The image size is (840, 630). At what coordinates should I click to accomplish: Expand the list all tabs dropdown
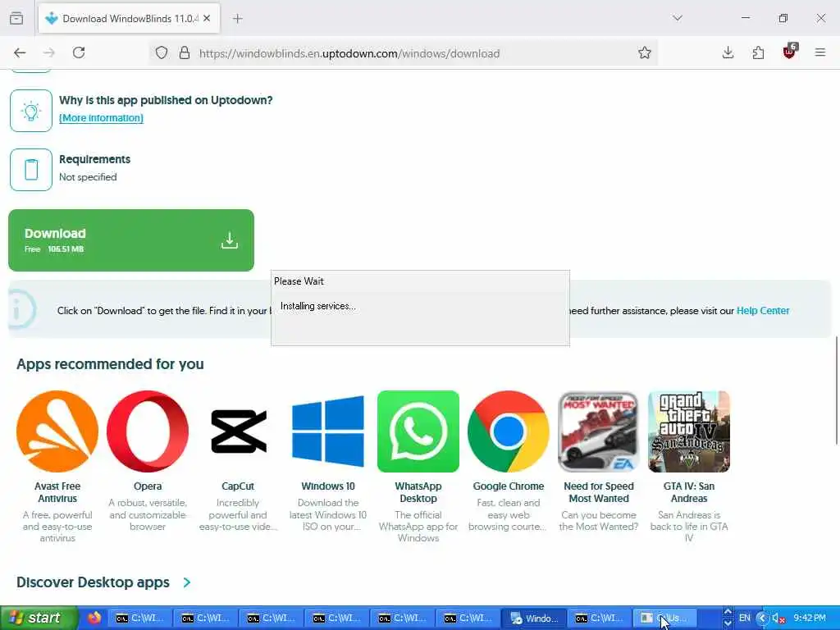click(x=678, y=18)
